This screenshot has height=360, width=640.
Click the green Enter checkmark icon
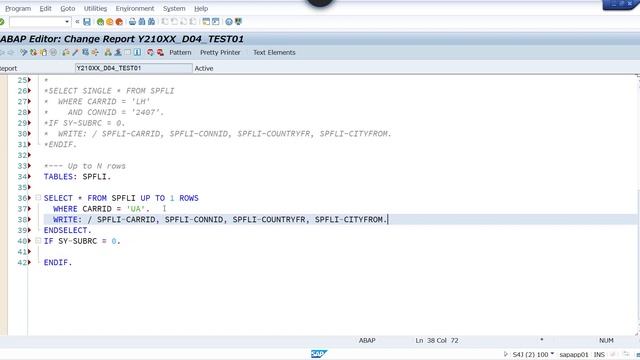click(2, 22)
